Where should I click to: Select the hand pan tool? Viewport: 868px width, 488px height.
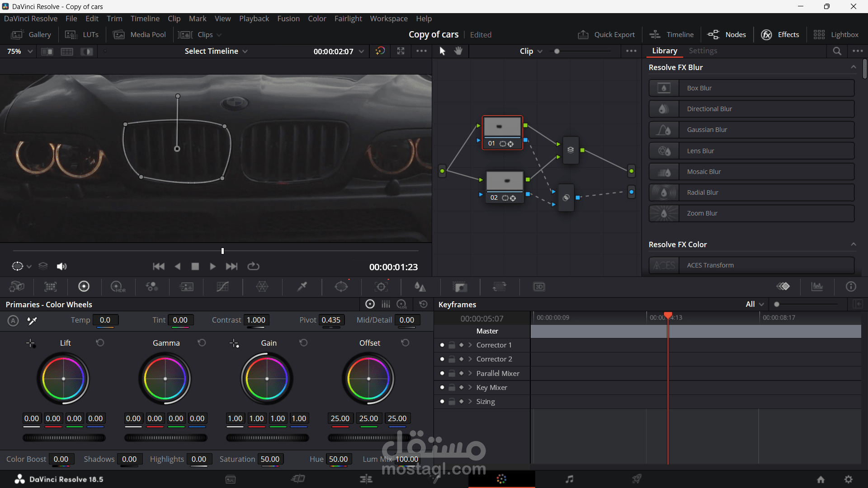click(x=458, y=51)
